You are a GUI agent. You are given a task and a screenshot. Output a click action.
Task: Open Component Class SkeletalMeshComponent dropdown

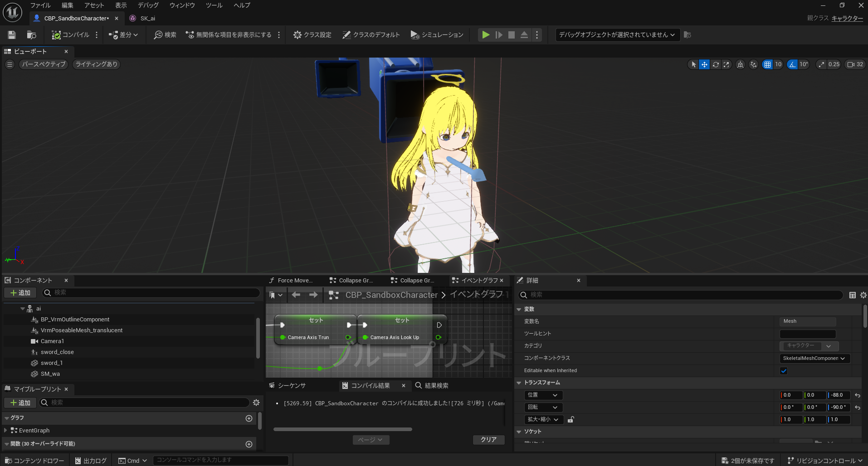tap(814, 359)
